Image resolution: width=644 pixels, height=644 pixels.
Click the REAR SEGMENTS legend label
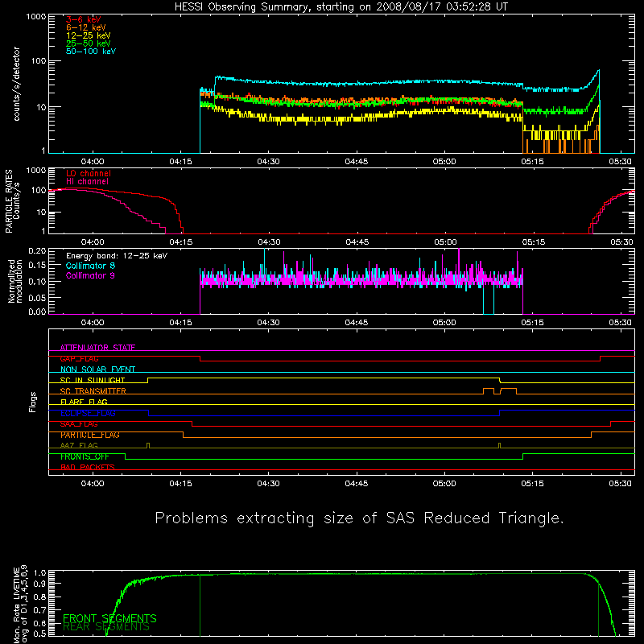pos(106,627)
